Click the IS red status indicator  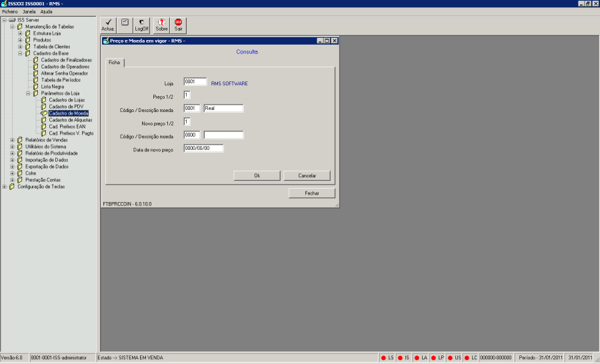click(x=400, y=358)
